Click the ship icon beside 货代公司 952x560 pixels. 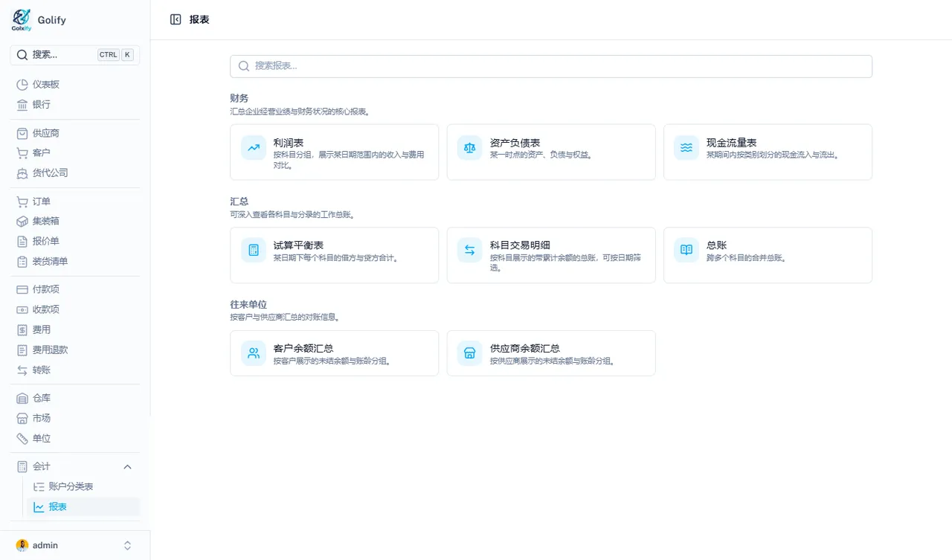pyautogui.click(x=22, y=173)
